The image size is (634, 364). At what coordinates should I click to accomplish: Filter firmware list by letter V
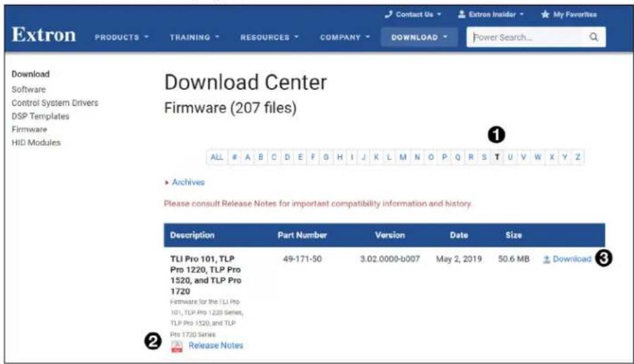click(523, 157)
